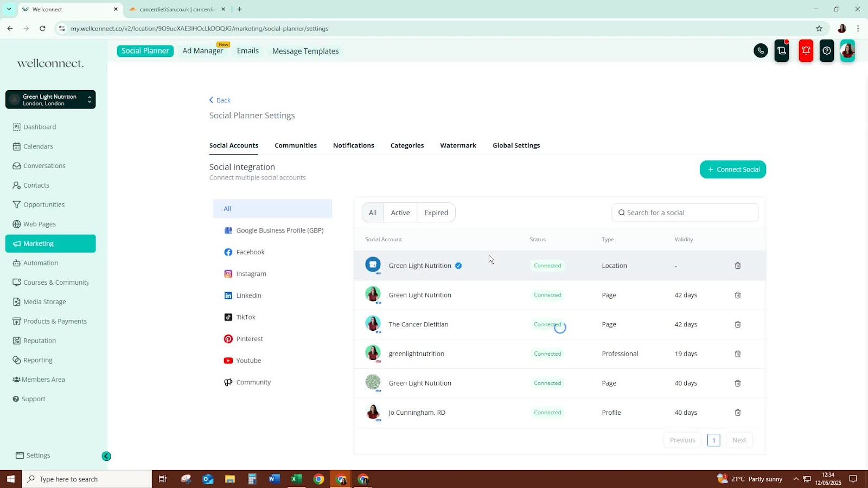Filter accounts by TikTok
This screenshot has width=868, height=488.
[245, 317]
